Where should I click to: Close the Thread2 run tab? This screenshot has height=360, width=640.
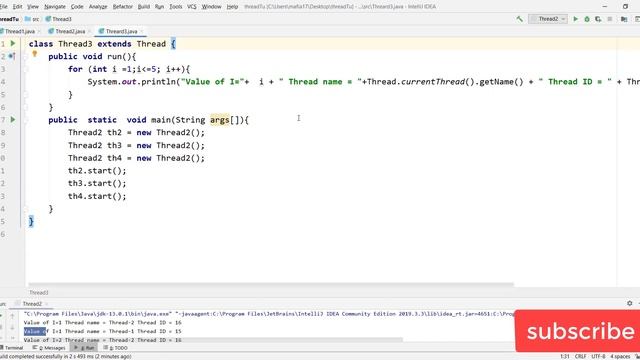[47, 304]
